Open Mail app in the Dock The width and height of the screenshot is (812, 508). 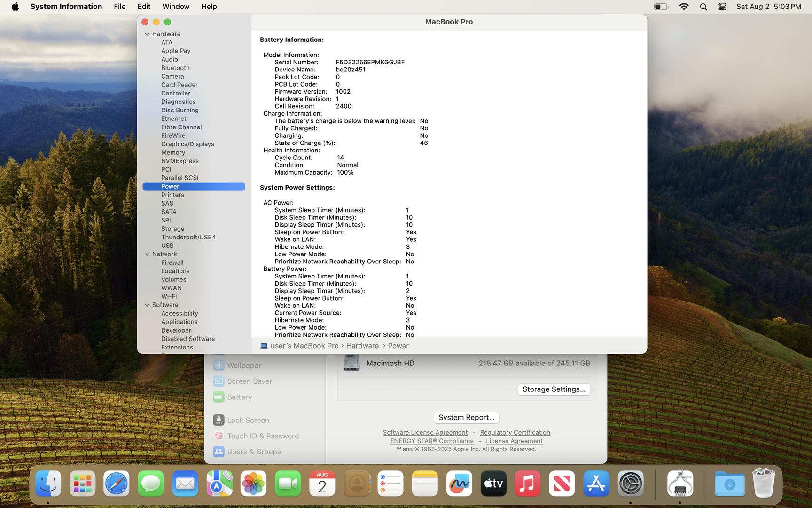pyautogui.click(x=185, y=484)
